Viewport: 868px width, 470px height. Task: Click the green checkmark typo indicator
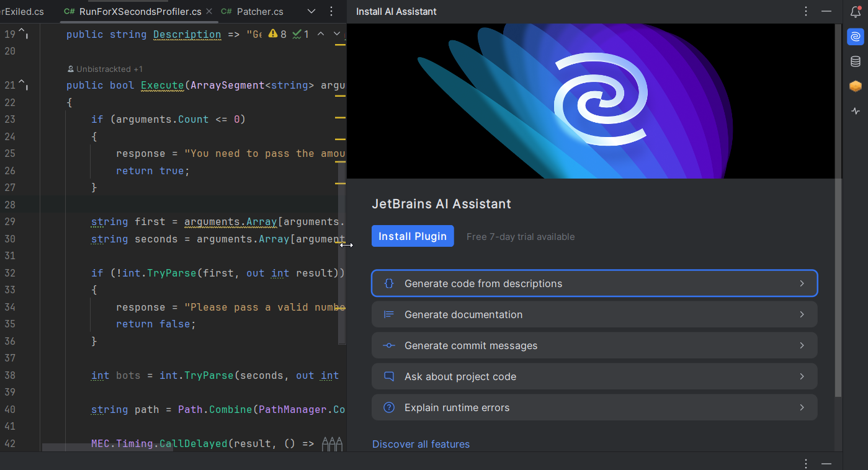(x=300, y=34)
